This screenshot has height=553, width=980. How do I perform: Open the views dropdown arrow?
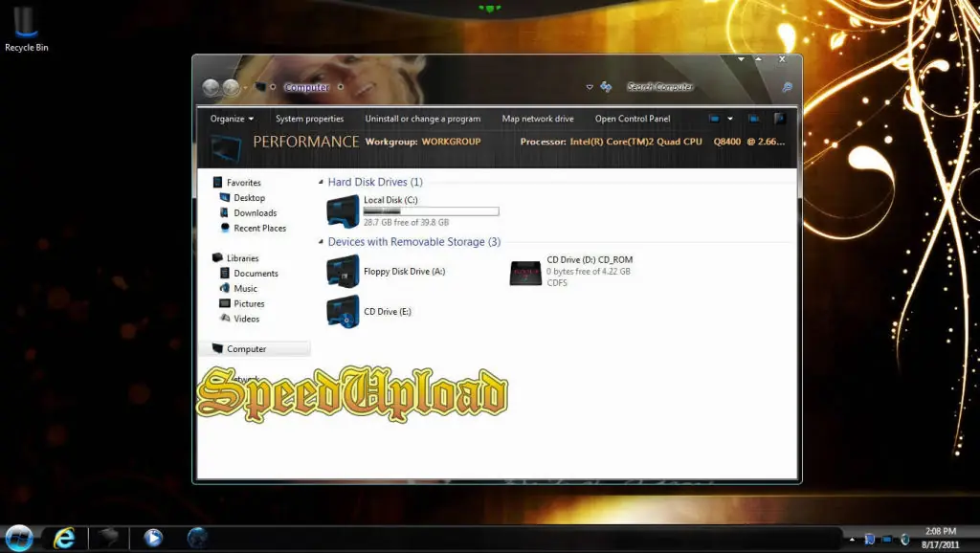coord(730,119)
